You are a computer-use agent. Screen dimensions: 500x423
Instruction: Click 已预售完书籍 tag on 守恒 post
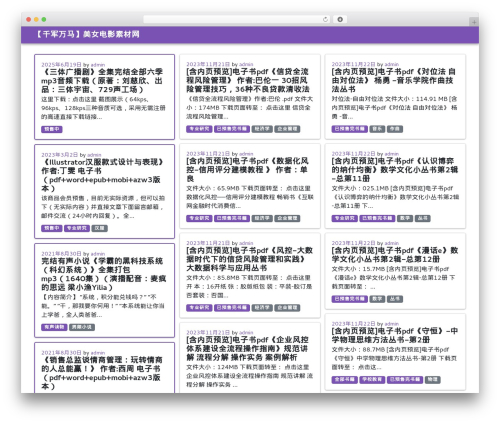[x=405, y=379]
